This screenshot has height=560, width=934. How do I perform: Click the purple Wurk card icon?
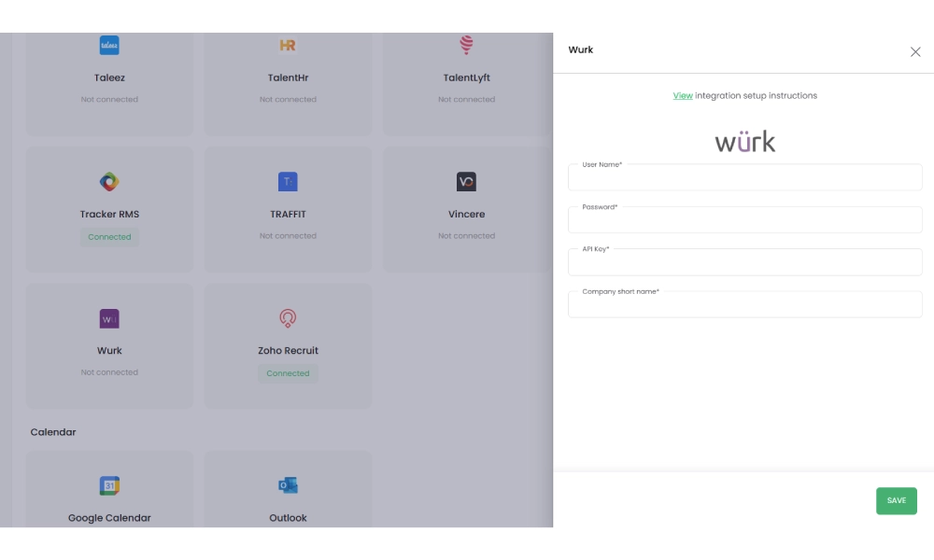tap(109, 318)
